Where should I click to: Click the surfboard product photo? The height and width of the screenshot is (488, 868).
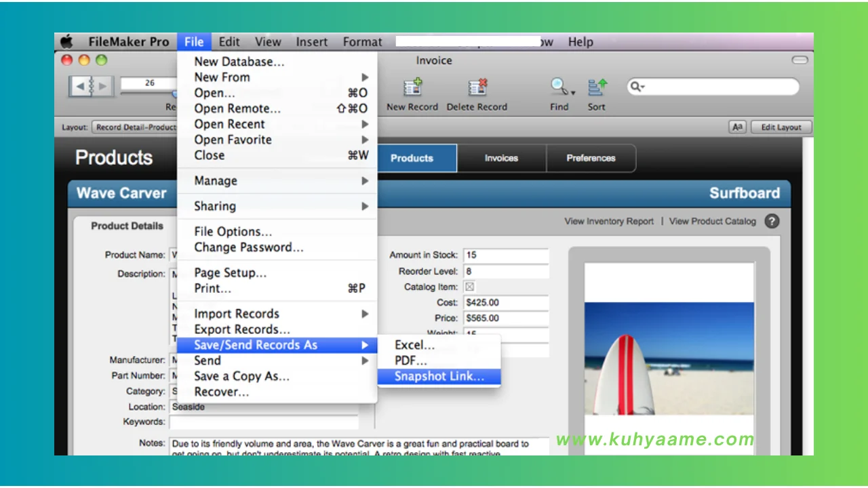669,359
